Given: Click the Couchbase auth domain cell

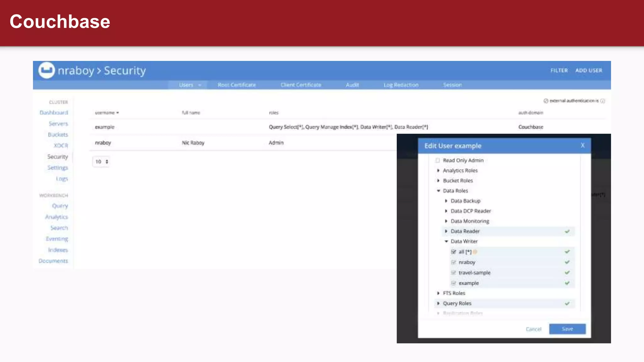Looking at the screenshot, I should [x=531, y=127].
